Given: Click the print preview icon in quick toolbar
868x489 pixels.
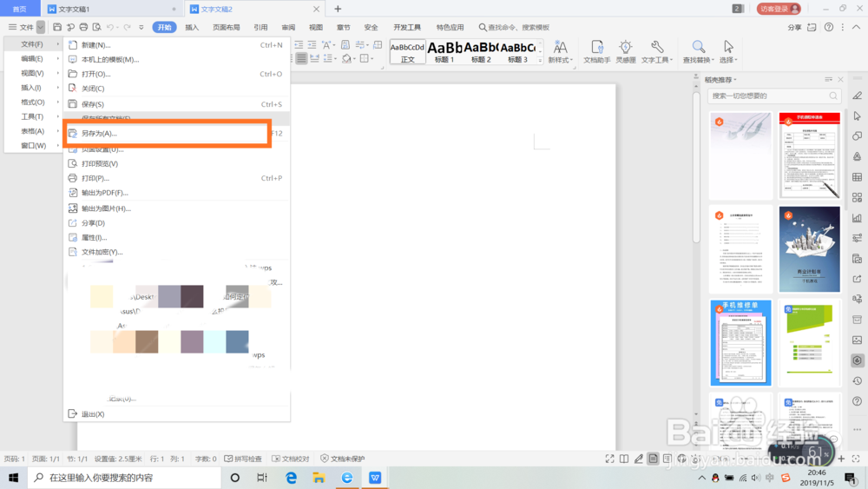Looking at the screenshot, I should (x=97, y=27).
